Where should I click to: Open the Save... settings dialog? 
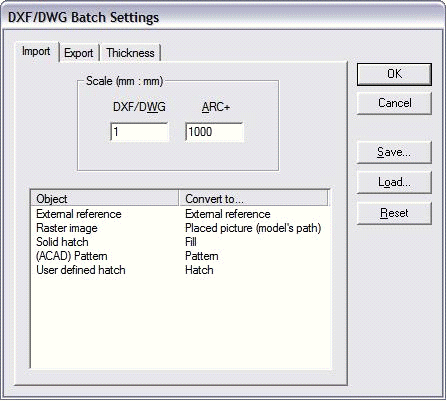(394, 152)
